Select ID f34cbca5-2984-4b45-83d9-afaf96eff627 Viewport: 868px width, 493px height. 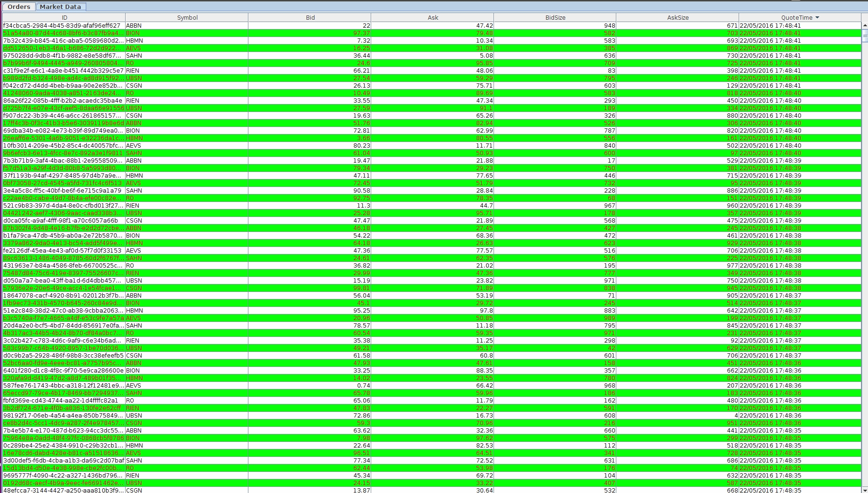(x=62, y=26)
